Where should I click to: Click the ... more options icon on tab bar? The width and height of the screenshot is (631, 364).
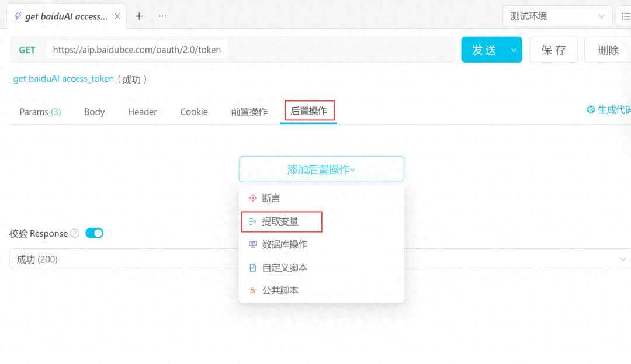(x=162, y=16)
